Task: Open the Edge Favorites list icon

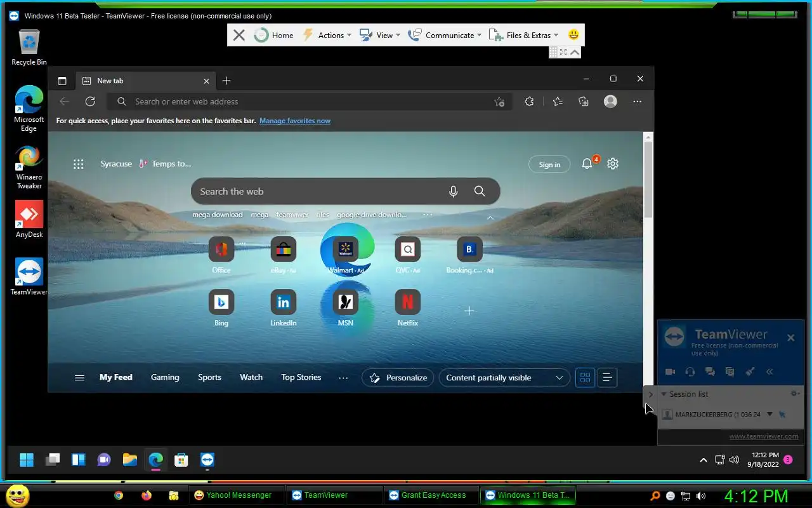Action: pos(558,102)
